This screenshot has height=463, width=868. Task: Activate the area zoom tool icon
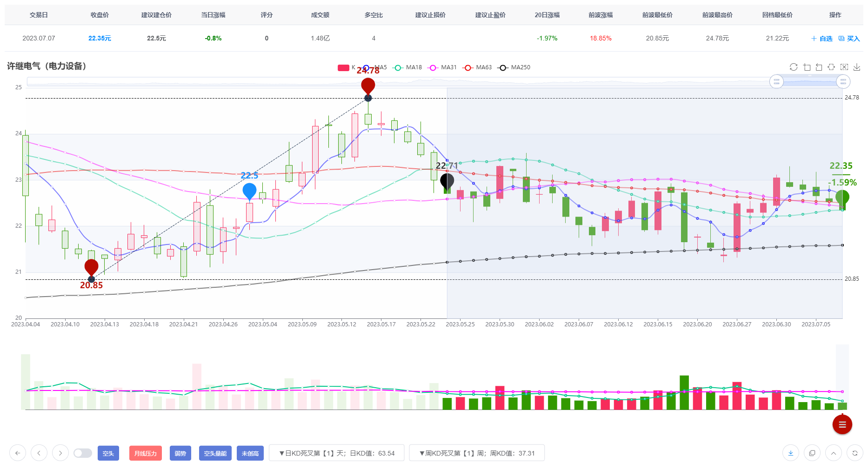(807, 67)
